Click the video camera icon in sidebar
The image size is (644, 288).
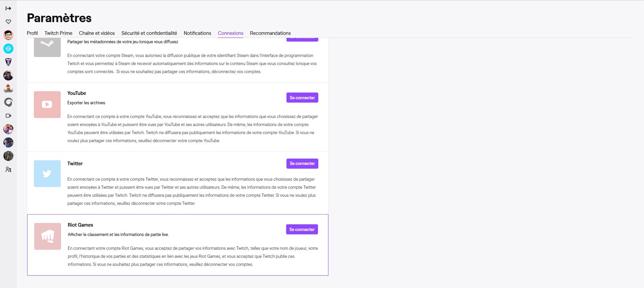point(8,116)
